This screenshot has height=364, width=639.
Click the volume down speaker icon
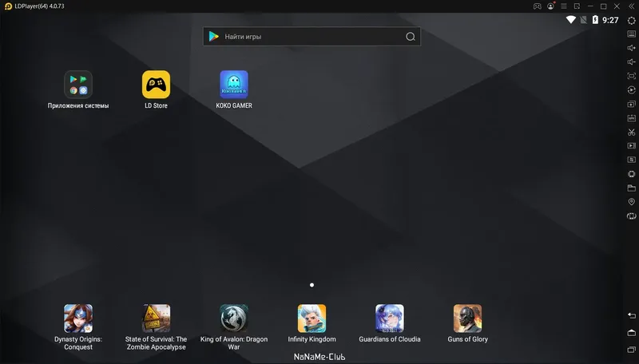pos(631,62)
